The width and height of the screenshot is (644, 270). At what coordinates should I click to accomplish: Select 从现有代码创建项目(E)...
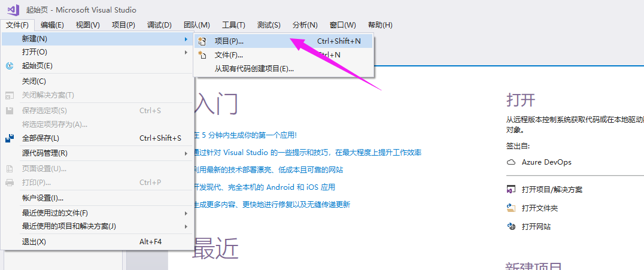[283, 69]
